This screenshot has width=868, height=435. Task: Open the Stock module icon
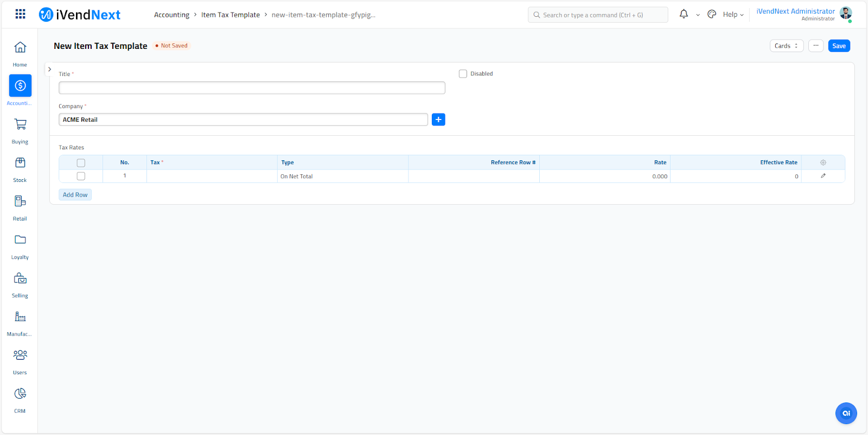coord(20,163)
